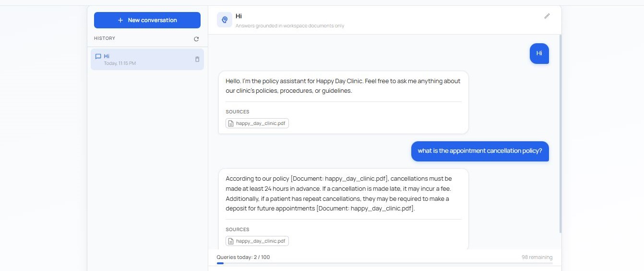Click the 'Hi' title in the chat header
Screen dimensions: 644x271
pyautogui.click(x=239, y=16)
